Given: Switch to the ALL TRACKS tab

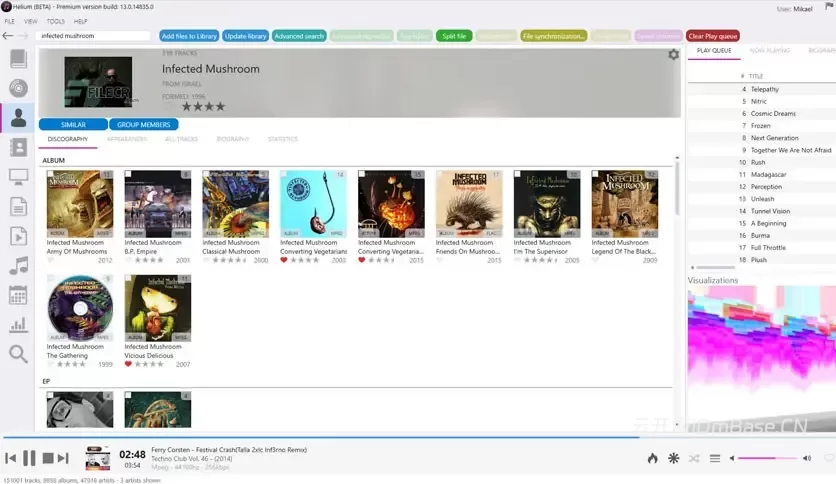Looking at the screenshot, I should [x=181, y=139].
